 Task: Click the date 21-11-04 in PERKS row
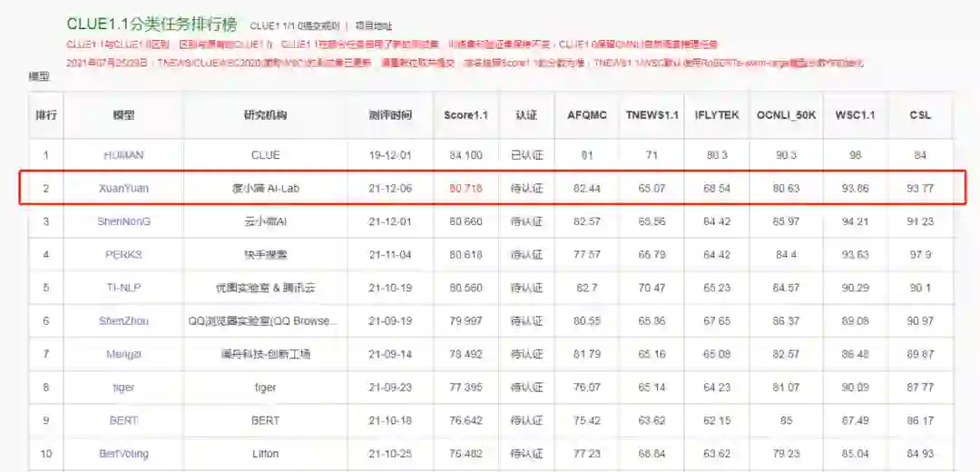click(390, 254)
